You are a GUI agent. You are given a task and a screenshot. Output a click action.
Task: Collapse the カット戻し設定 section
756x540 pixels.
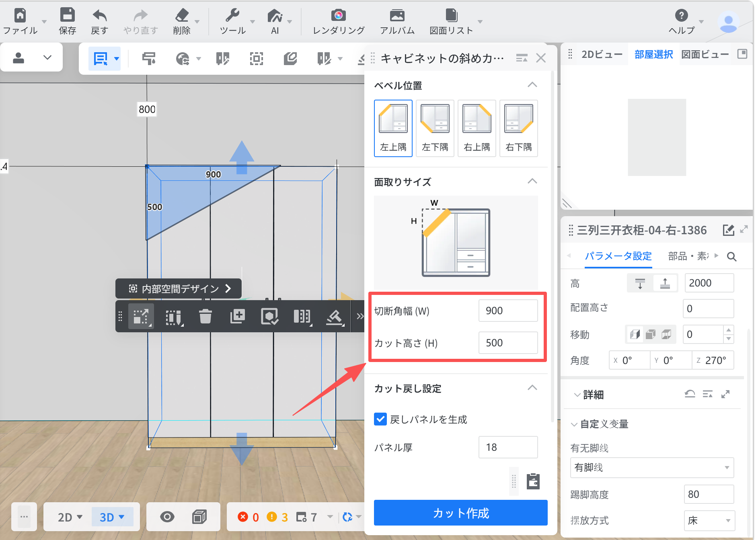[532, 388]
